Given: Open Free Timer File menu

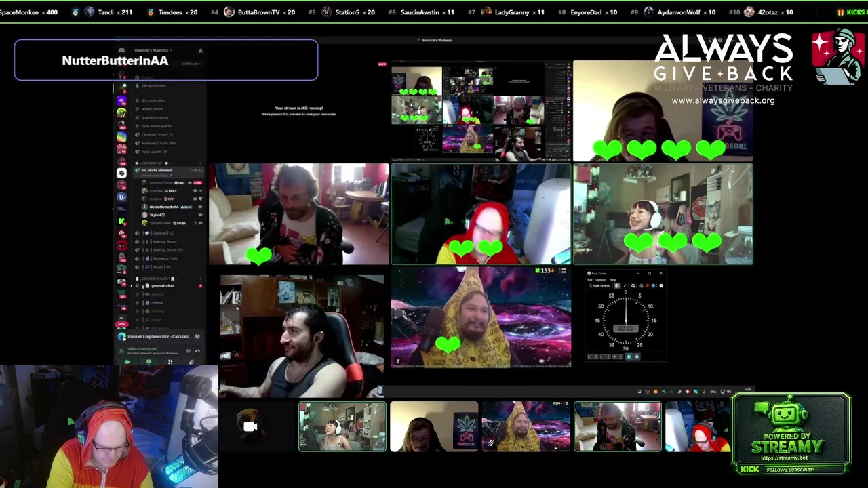Looking at the screenshot, I should [590, 280].
